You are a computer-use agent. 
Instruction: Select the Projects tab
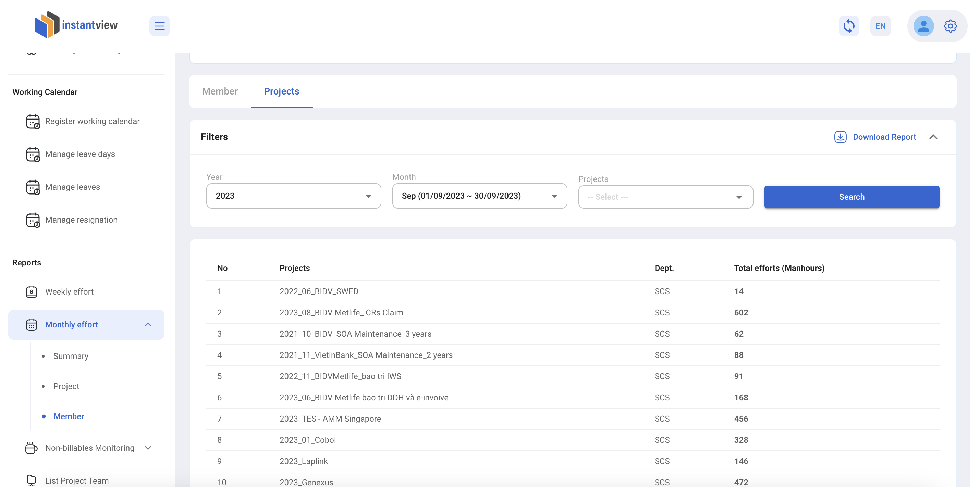coord(281,91)
